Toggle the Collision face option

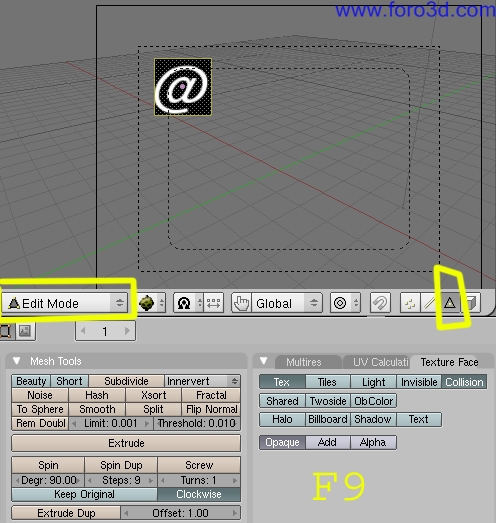pyautogui.click(x=464, y=382)
